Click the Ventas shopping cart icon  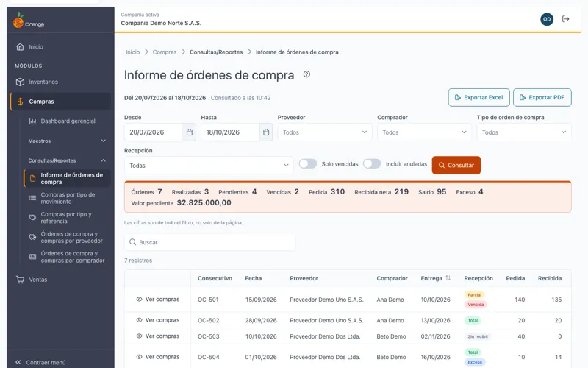click(21, 280)
